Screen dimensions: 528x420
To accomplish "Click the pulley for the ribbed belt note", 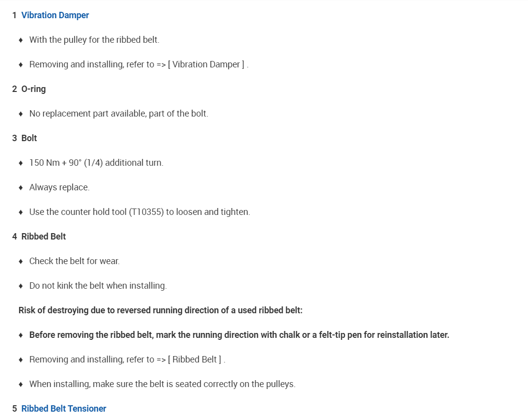I will coord(94,40).
